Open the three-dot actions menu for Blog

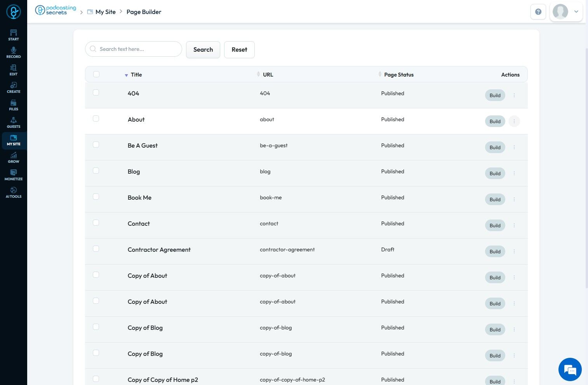click(x=514, y=173)
